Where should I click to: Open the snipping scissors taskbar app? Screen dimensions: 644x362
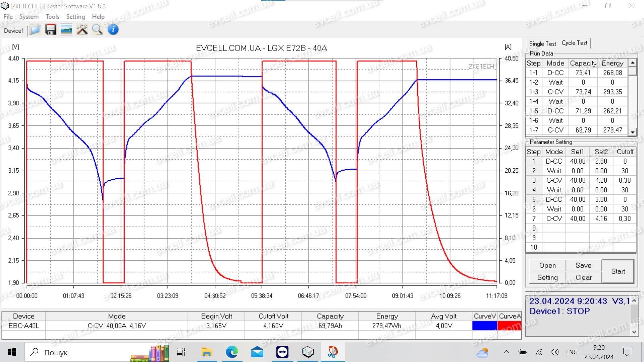[333, 352]
